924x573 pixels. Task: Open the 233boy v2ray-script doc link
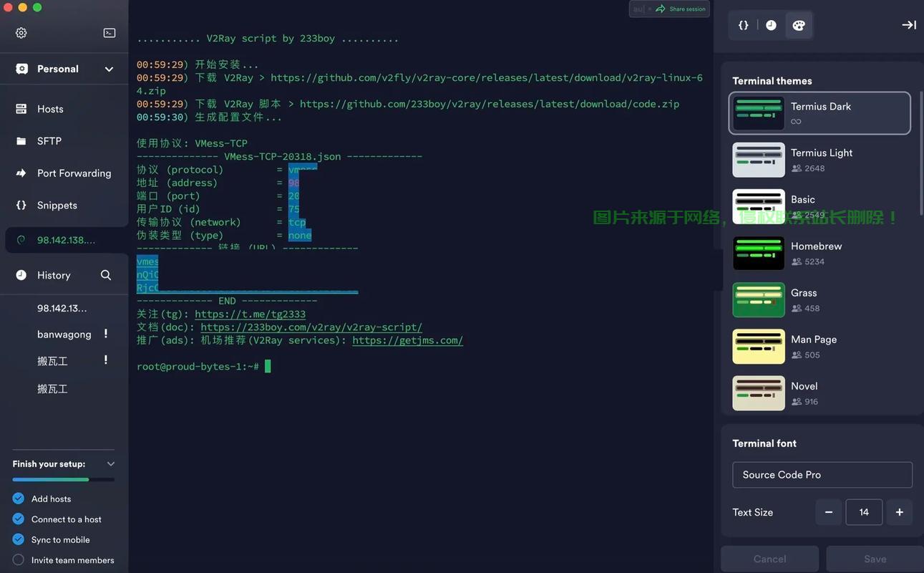[x=311, y=327]
